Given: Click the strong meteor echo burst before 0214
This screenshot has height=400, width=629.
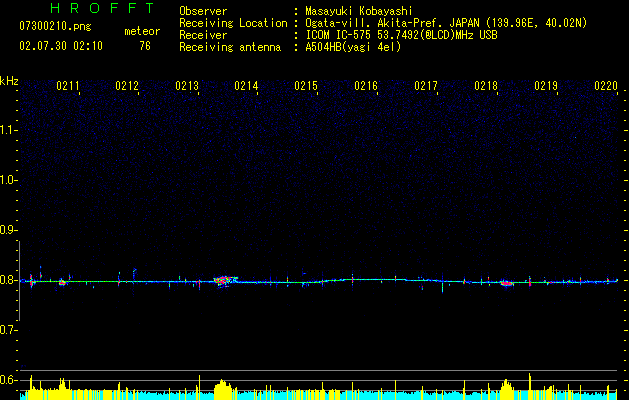Looking at the screenshot, I should tap(224, 280).
